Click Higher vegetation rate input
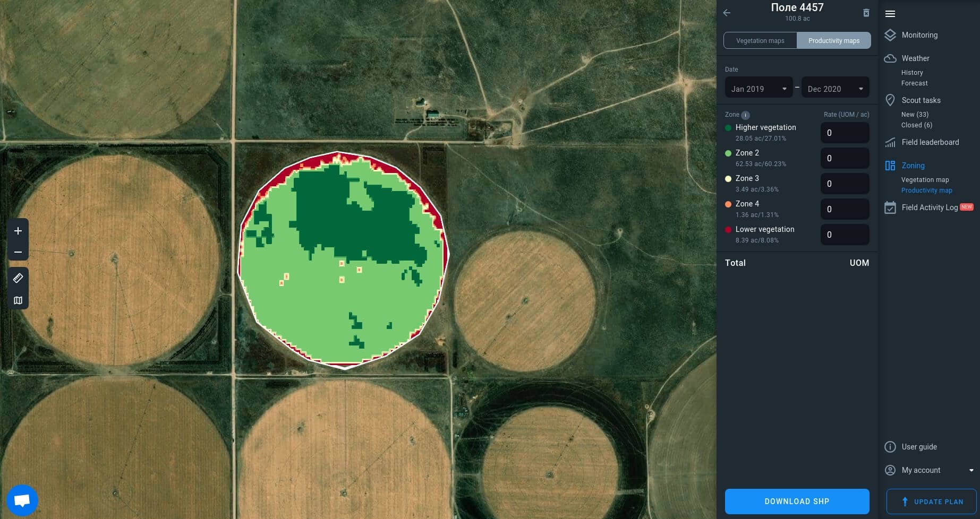This screenshot has height=519, width=980. (845, 133)
